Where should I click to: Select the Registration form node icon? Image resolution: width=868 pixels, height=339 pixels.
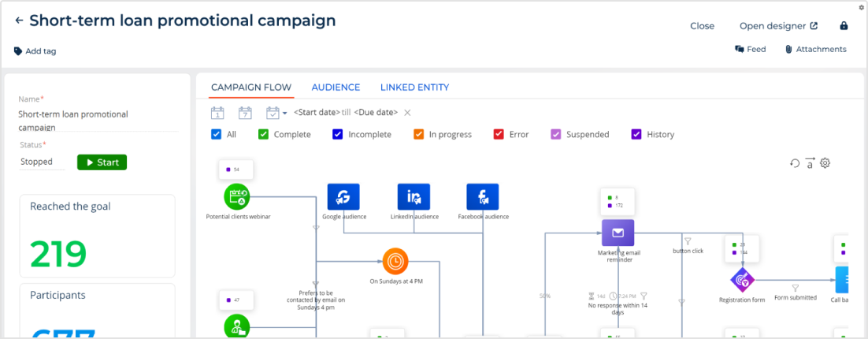click(x=742, y=279)
